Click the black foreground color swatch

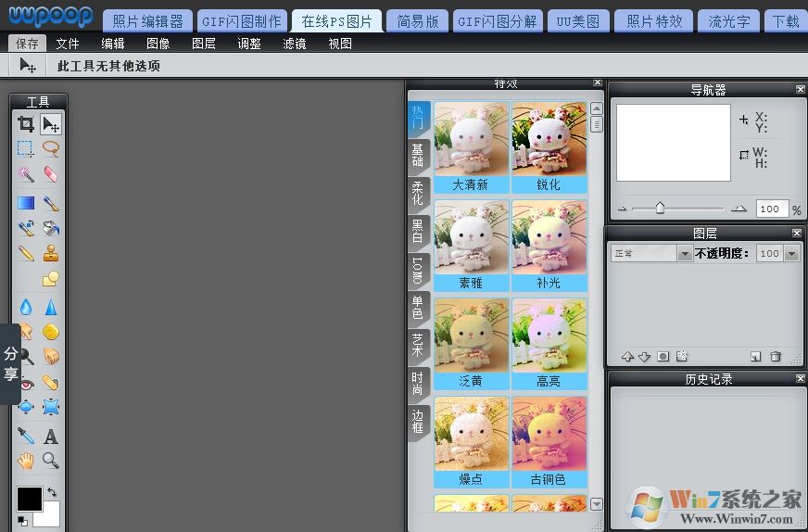click(x=30, y=499)
